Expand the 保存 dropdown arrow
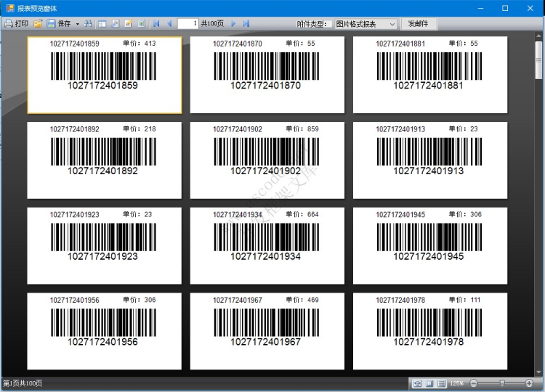The height and width of the screenshot is (392, 545). tap(77, 24)
